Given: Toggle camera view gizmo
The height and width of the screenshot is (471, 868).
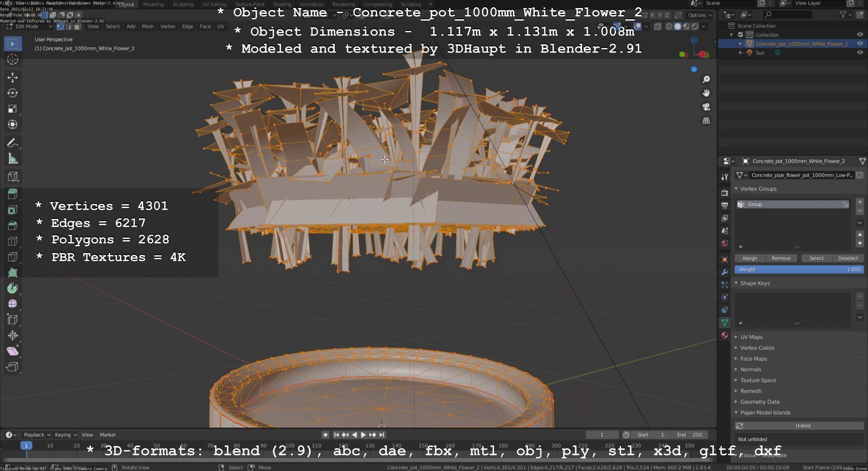Looking at the screenshot, I should point(706,107).
